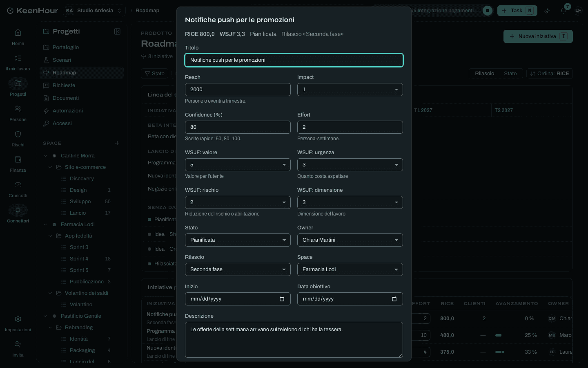Add a new space with the plus icon
Image resolution: width=588 pixels, height=368 pixels.
point(117,143)
